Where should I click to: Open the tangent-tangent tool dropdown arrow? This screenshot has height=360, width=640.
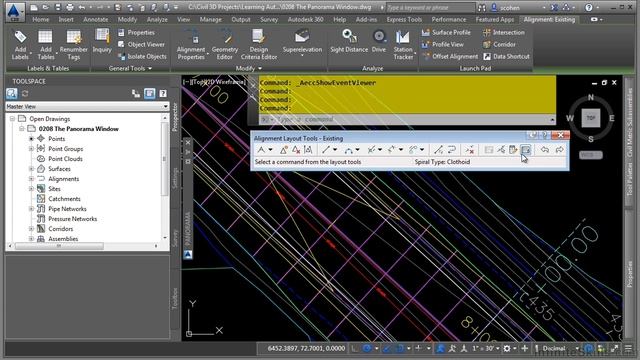point(270,150)
